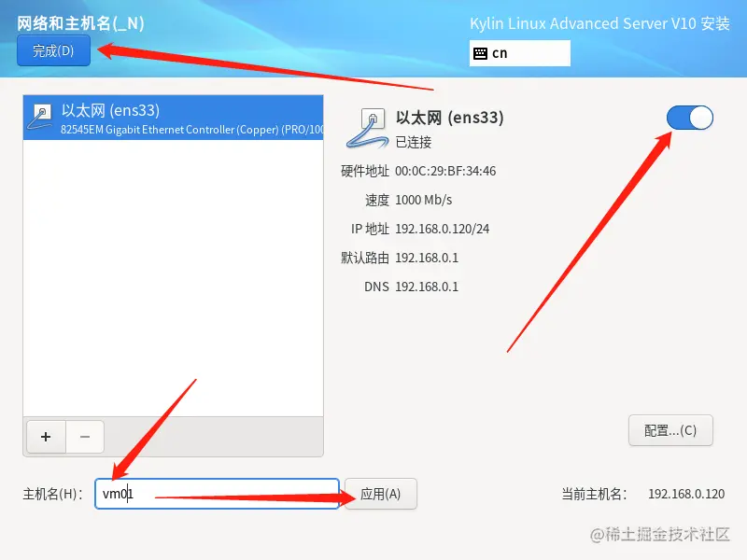Screen dimensions: 747x560
Task: Click the 默认路由 default route value
Action: coord(427,259)
